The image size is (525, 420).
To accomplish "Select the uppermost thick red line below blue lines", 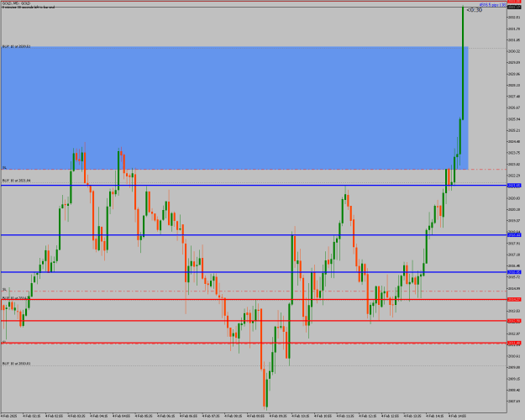I will (x=254, y=299).
